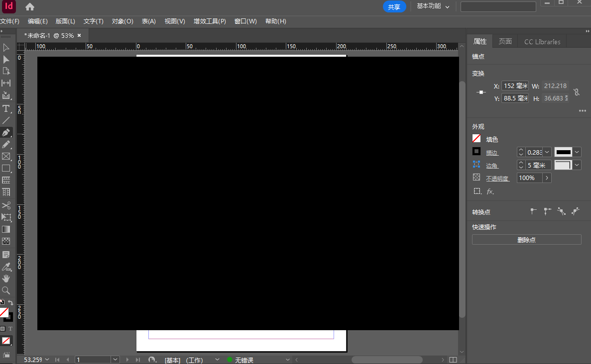Image resolution: width=591 pixels, height=364 pixels.
Task: Click the 不透明度 opacity link
Action: click(497, 178)
